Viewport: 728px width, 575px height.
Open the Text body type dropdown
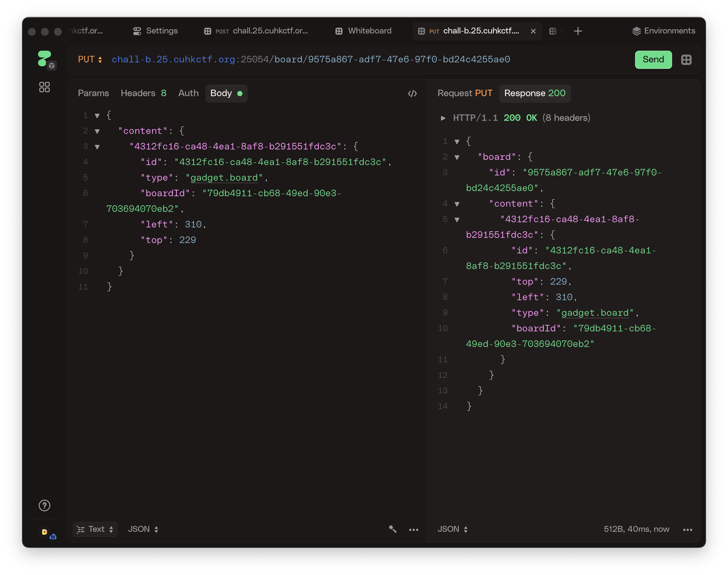coord(95,529)
